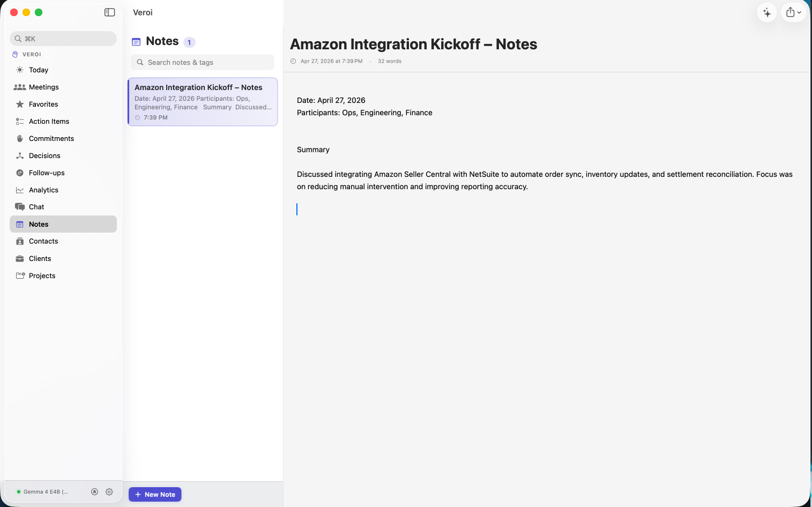Click the Search notes & tags field
The height and width of the screenshot is (507, 812).
point(203,62)
